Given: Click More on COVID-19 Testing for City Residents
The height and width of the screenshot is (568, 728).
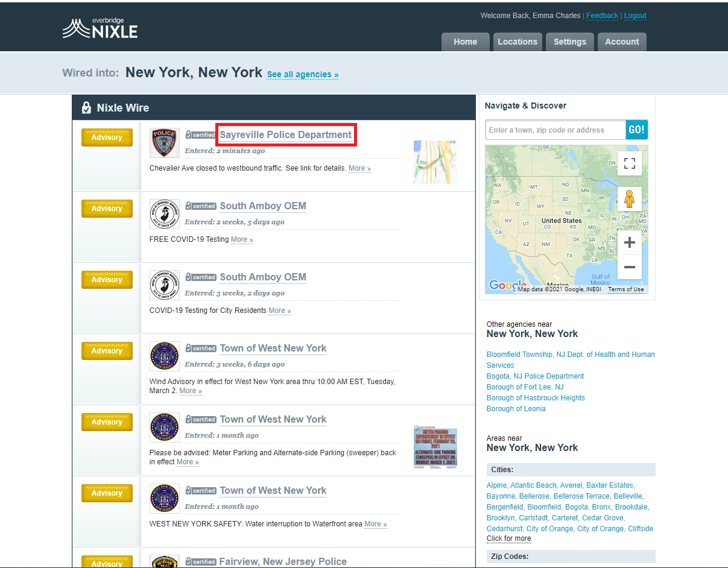Looking at the screenshot, I should pos(280,311).
